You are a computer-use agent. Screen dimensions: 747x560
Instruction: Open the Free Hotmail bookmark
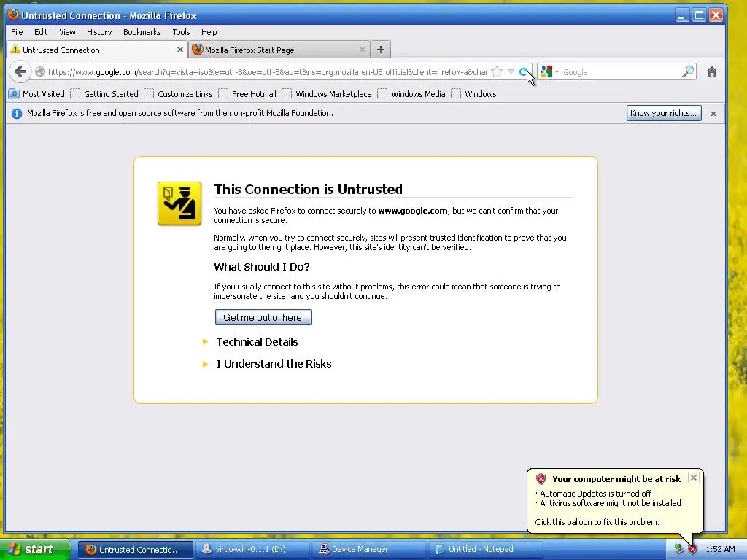click(247, 94)
